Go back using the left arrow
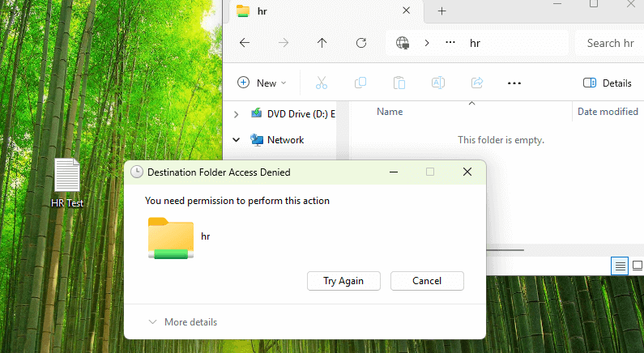 tap(245, 43)
